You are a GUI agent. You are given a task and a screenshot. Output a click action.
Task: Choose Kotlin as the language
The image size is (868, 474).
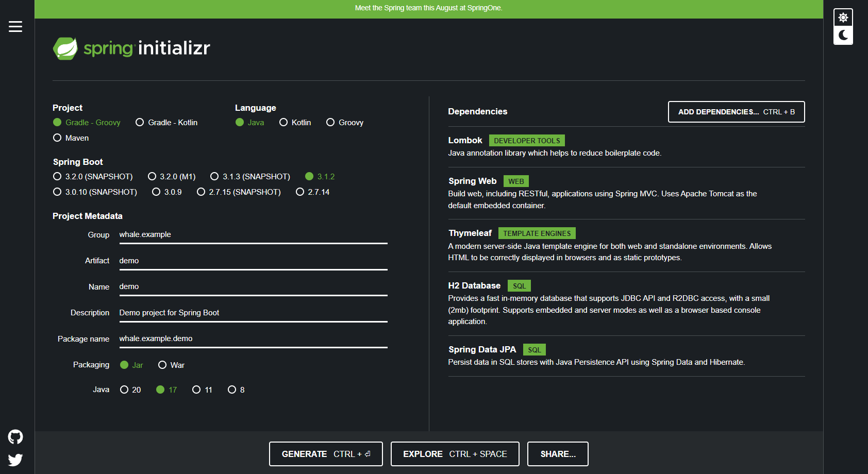coord(295,123)
